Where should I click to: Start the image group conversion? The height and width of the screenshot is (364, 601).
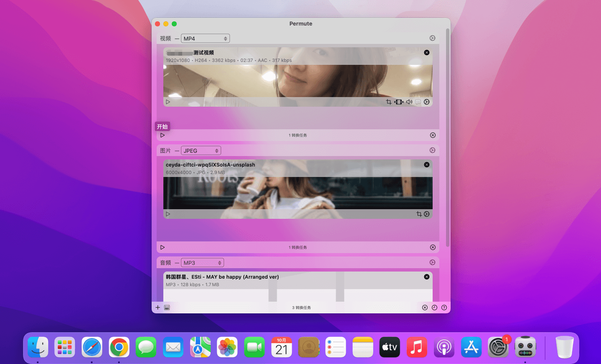click(x=163, y=247)
